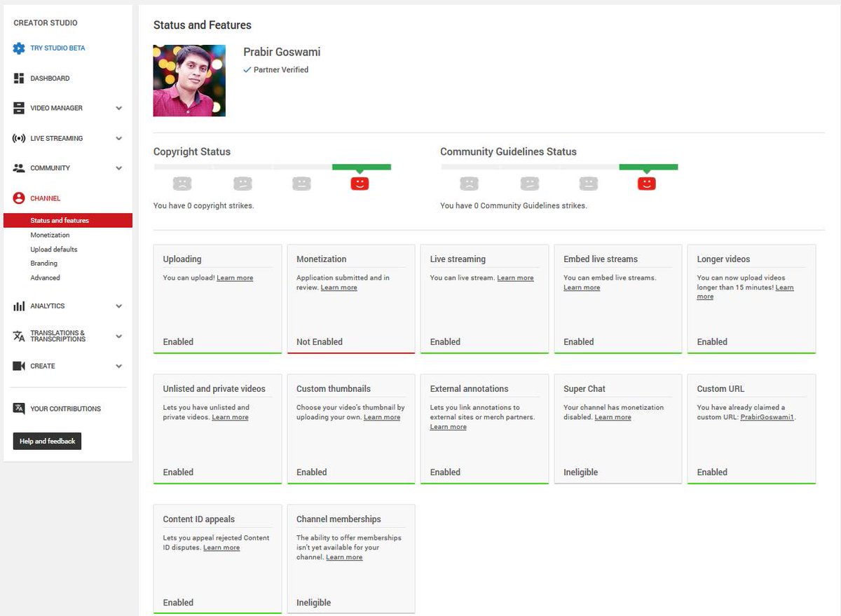Expand the Video Manager section
The image size is (841, 616).
coord(118,108)
